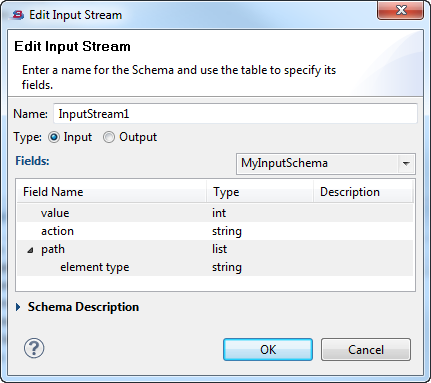Open the MyInputSchema dropdown arrow
The height and width of the screenshot is (383, 431).
[406, 164]
